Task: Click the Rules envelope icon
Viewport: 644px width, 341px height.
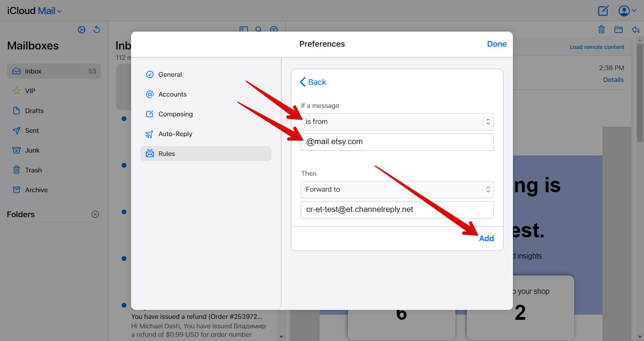Action: (150, 154)
